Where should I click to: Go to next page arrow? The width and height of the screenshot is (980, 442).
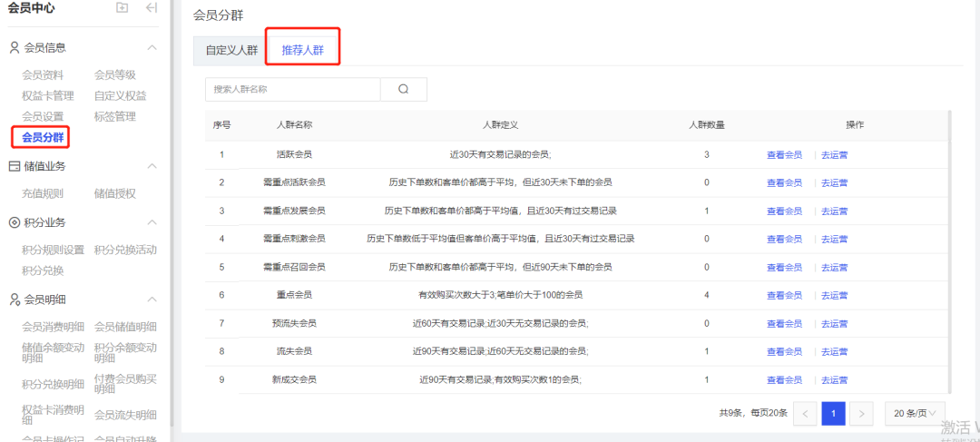[x=861, y=413]
